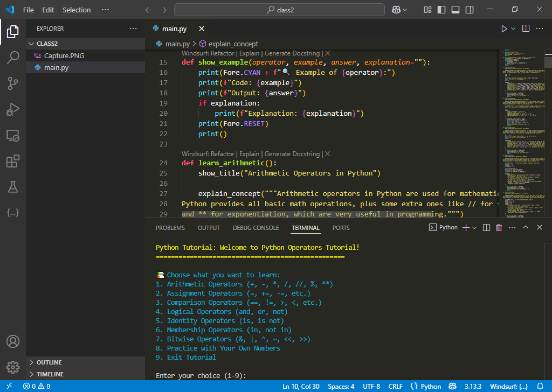
Task: Click Refactor above show_example function
Action: [223, 53]
